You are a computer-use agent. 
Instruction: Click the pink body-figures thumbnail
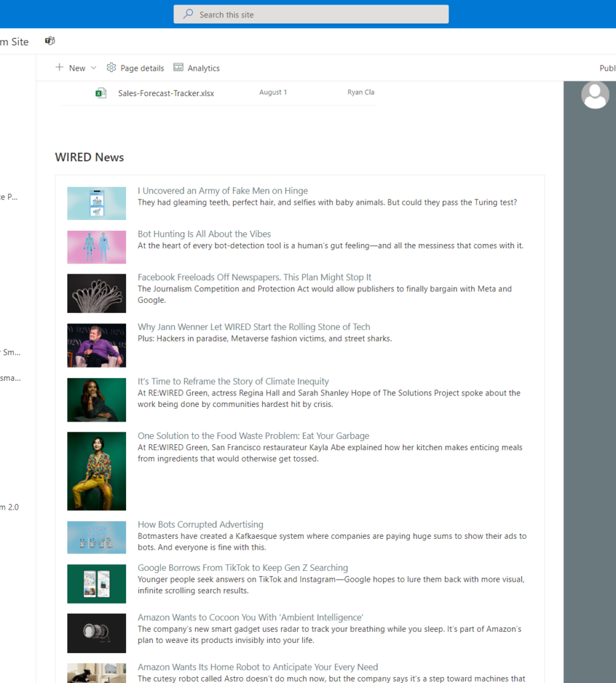tap(97, 247)
